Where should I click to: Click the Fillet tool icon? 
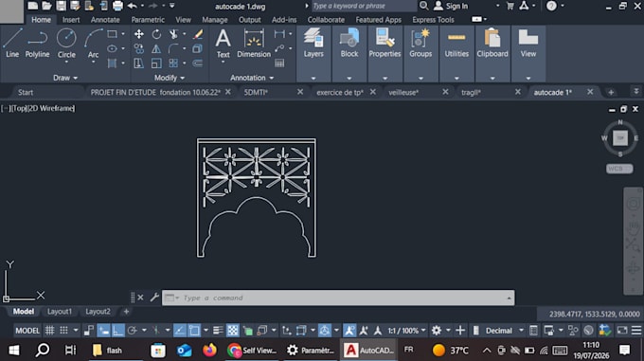(x=173, y=49)
